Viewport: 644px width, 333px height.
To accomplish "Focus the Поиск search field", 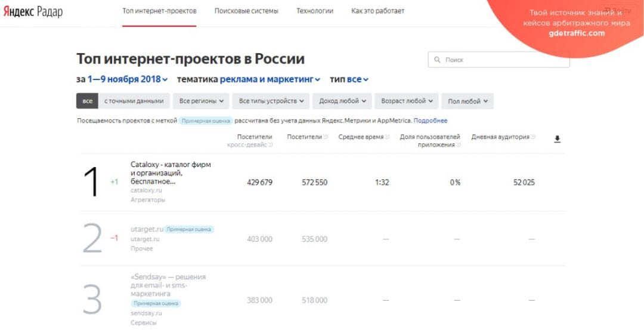I will [499, 60].
